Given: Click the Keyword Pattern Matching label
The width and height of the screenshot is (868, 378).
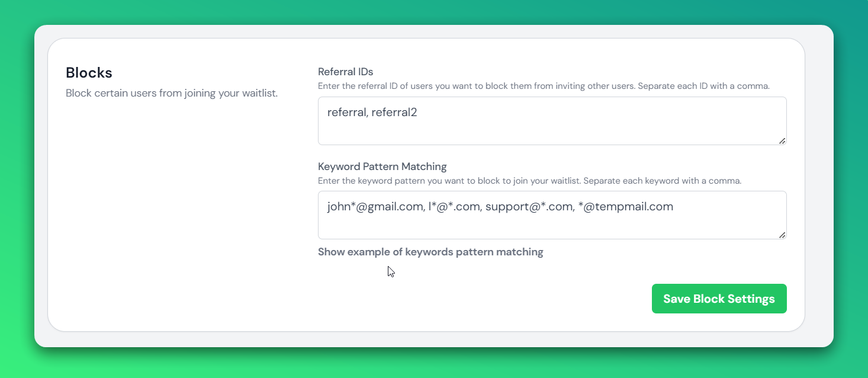Looking at the screenshot, I should click(x=382, y=166).
